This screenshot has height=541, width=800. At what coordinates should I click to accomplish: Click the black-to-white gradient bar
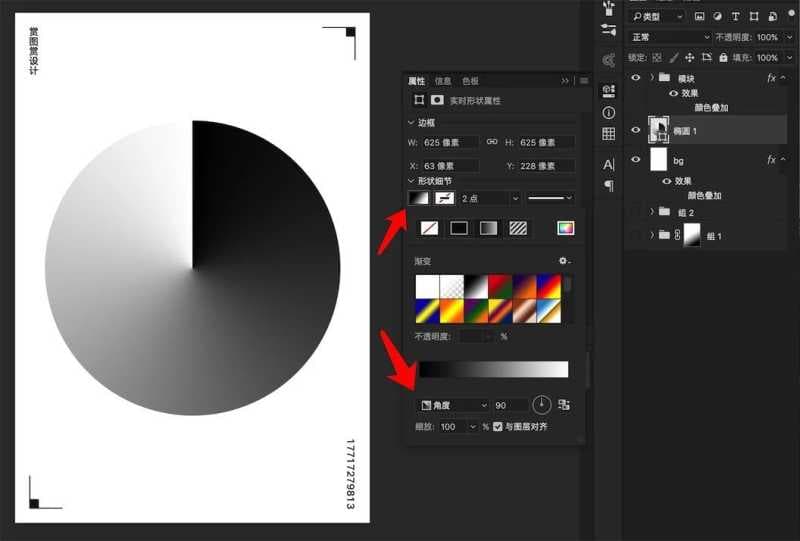point(493,370)
